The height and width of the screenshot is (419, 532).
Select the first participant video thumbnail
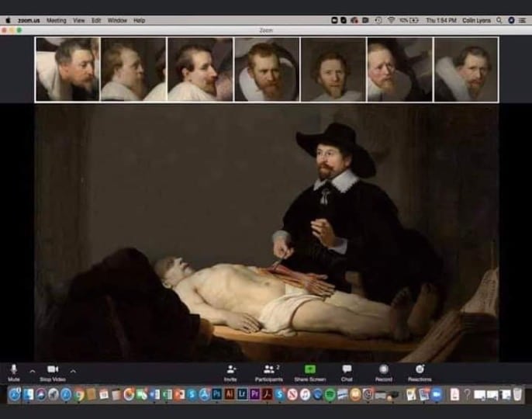point(67,70)
